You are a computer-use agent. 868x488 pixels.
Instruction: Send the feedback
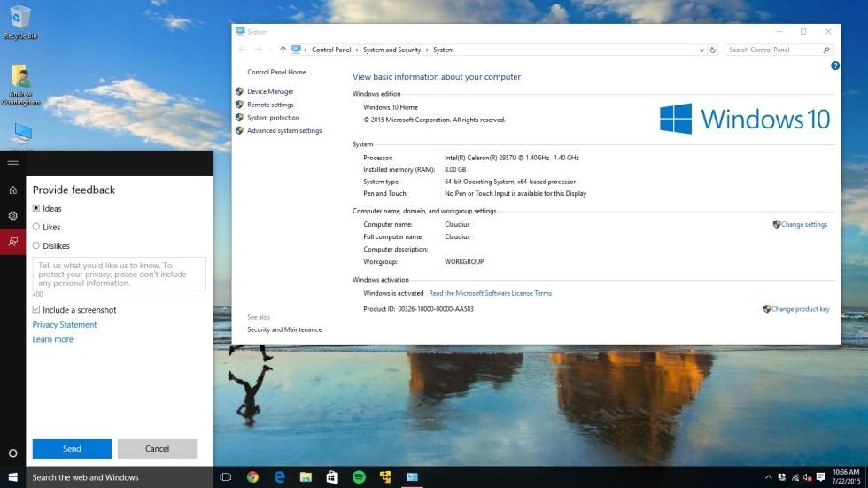[72, 449]
